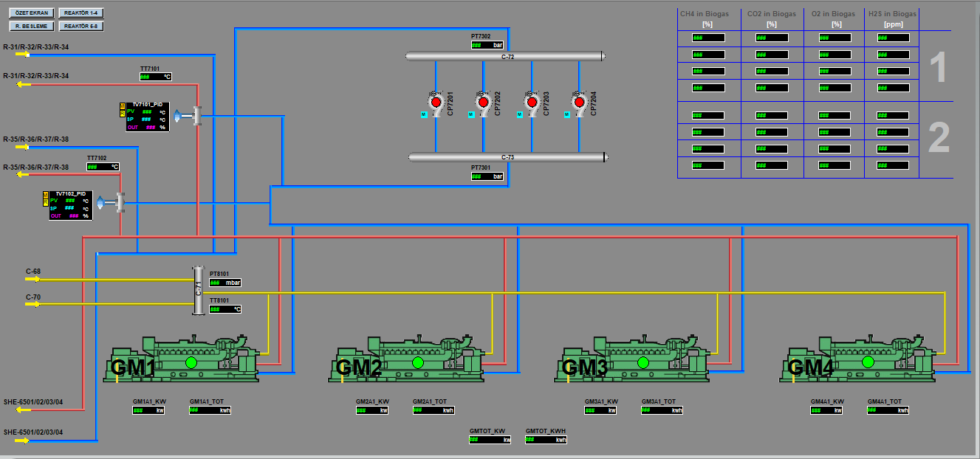Toggle the cyan M mode box for CP7202
980x459 pixels.
click(471, 114)
